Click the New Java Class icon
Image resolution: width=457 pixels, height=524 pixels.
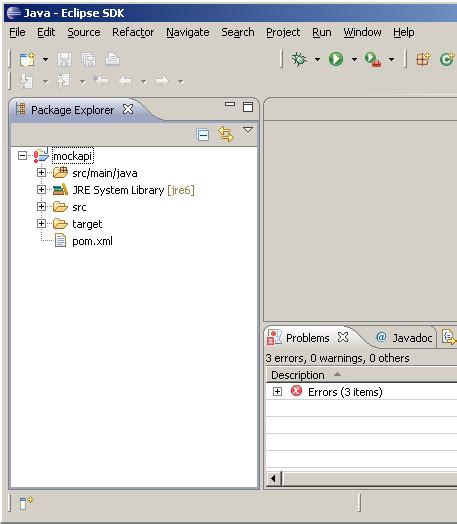click(447, 59)
